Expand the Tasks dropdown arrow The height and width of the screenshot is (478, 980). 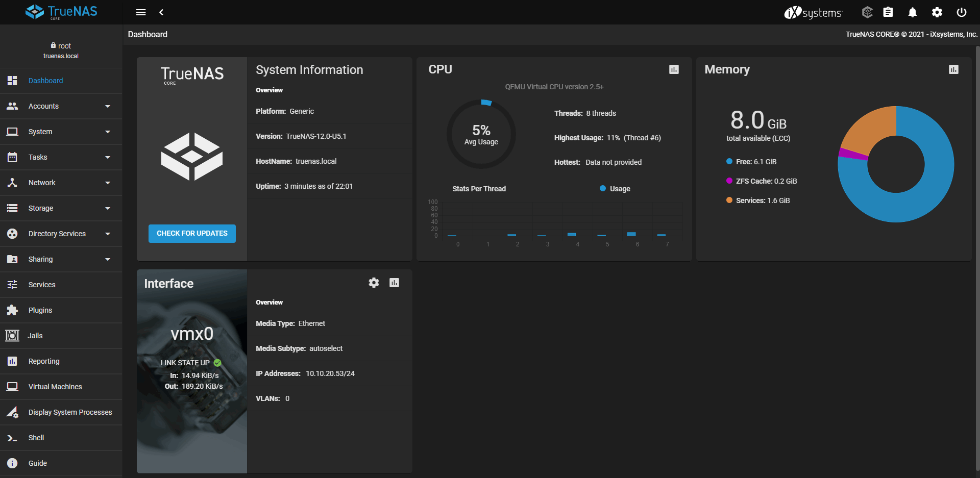click(108, 157)
